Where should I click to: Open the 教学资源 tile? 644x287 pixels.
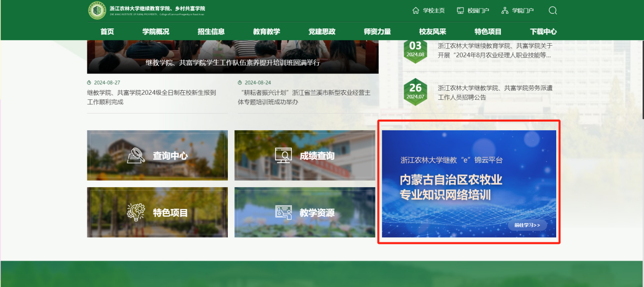304,212
